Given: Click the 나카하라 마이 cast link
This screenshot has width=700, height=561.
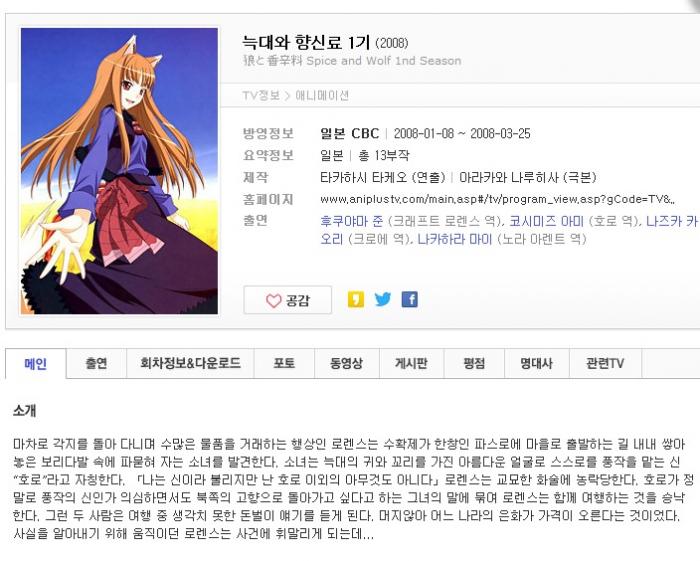Looking at the screenshot, I should pos(454,239).
